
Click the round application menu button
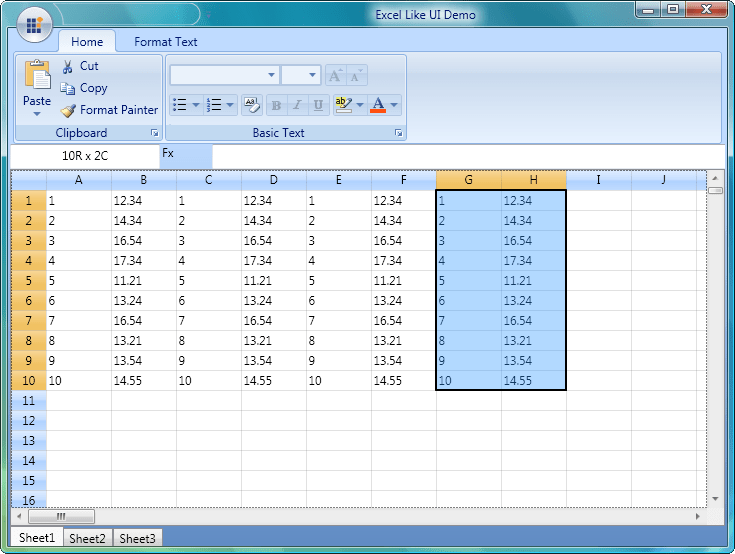[34, 25]
